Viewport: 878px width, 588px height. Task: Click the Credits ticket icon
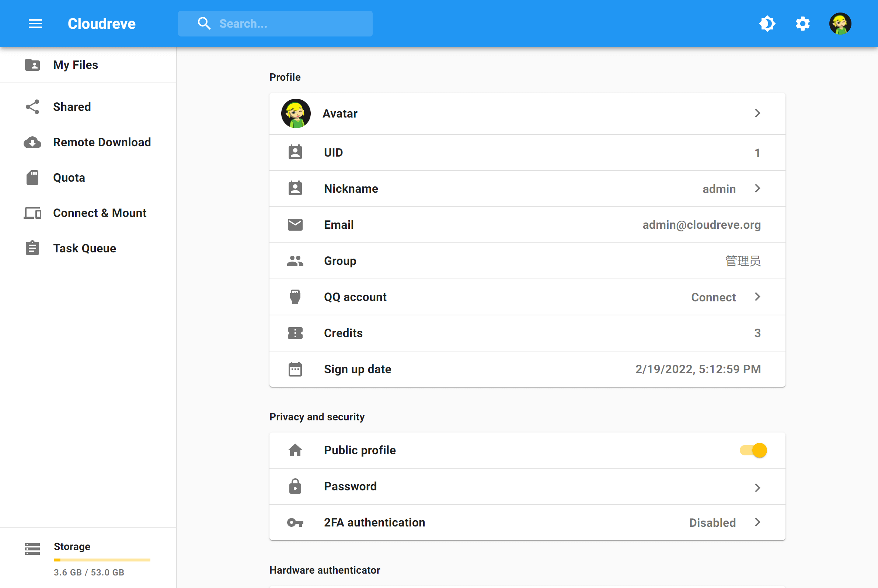tap(295, 333)
